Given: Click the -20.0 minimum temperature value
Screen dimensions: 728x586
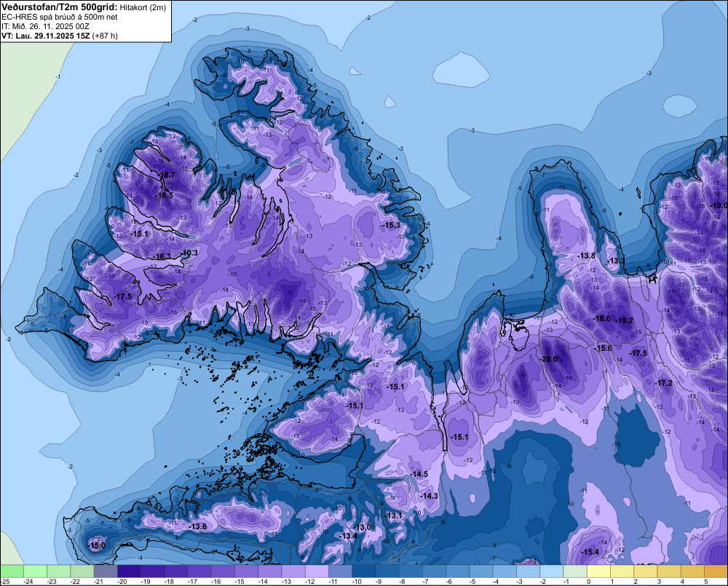Looking at the screenshot, I should pos(549,359).
